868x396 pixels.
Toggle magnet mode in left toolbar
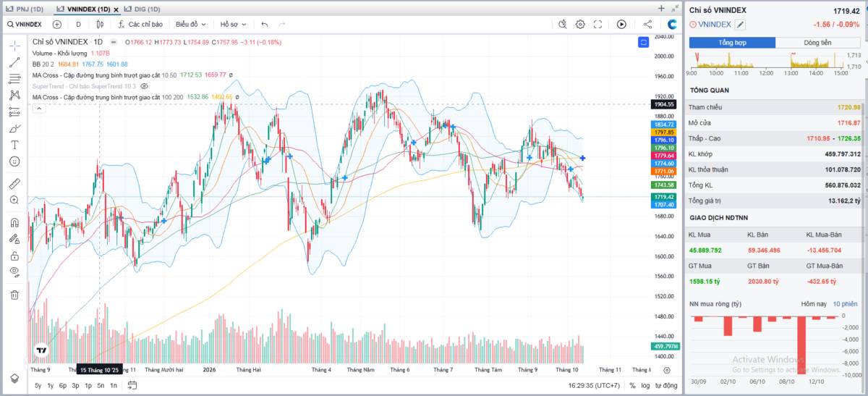(x=14, y=222)
